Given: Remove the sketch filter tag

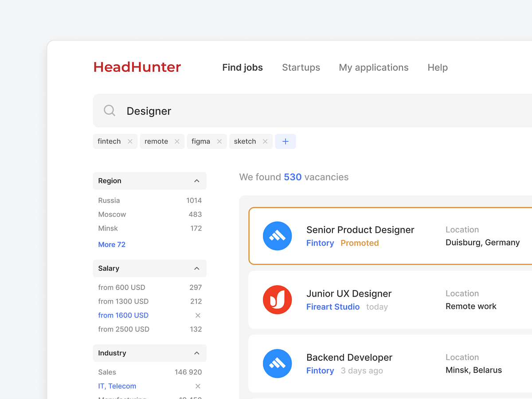Looking at the screenshot, I should pyautogui.click(x=265, y=141).
